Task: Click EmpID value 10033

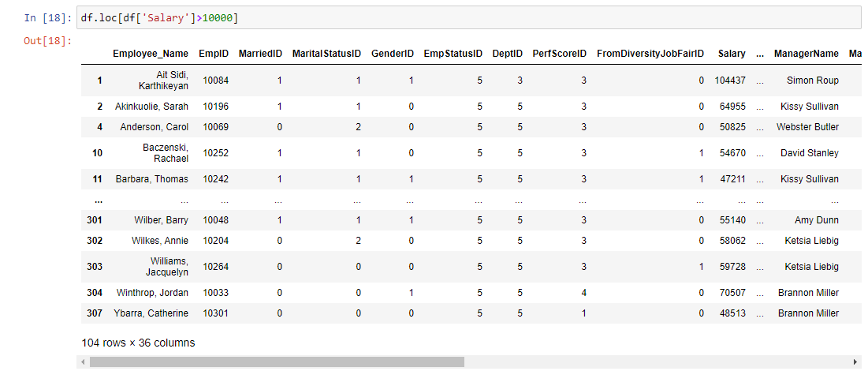Action: click(x=216, y=293)
